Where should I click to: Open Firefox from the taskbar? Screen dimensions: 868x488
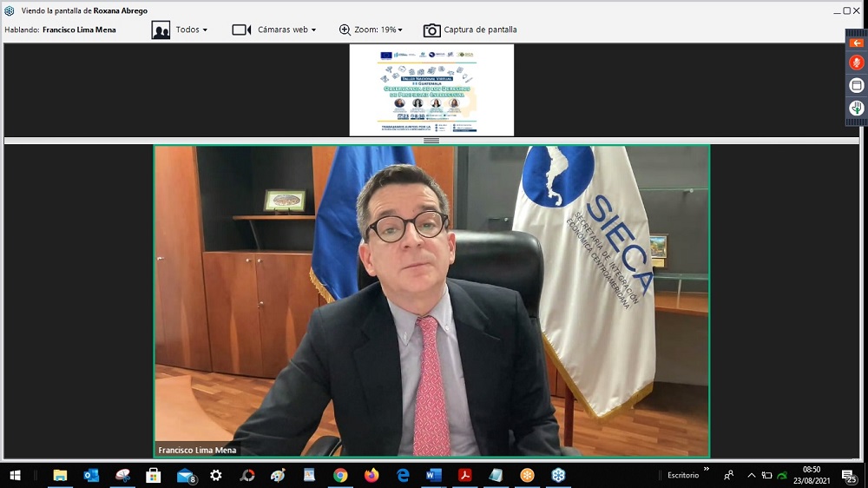point(372,475)
